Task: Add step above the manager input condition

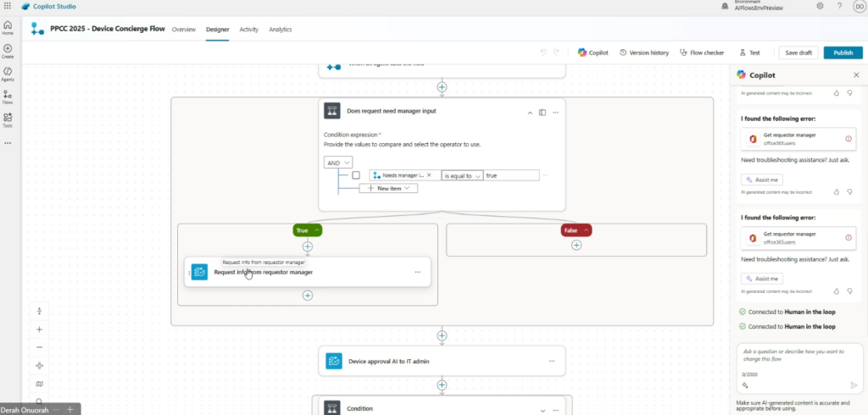Action: click(x=442, y=87)
